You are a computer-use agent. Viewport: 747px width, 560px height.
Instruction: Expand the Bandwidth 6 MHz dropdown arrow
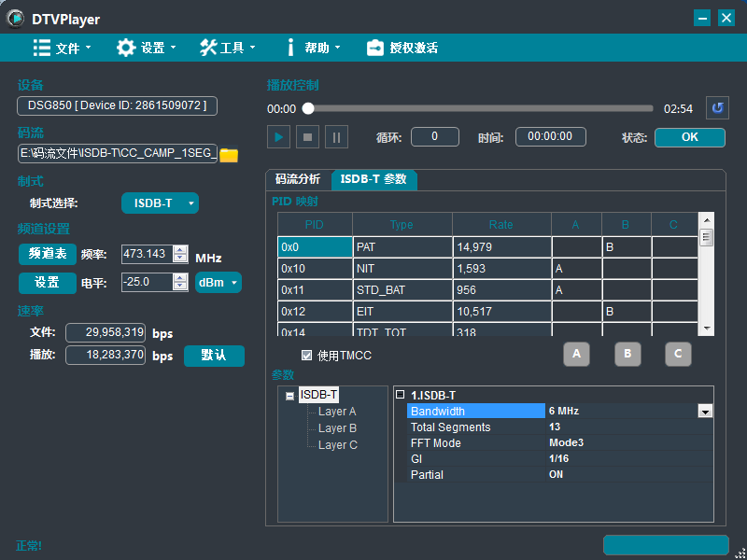tap(705, 411)
